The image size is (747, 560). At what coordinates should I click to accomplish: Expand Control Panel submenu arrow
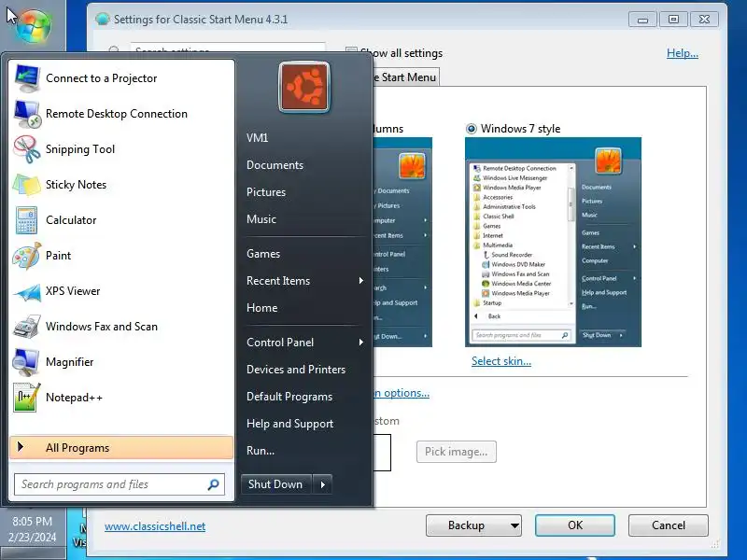tap(360, 342)
